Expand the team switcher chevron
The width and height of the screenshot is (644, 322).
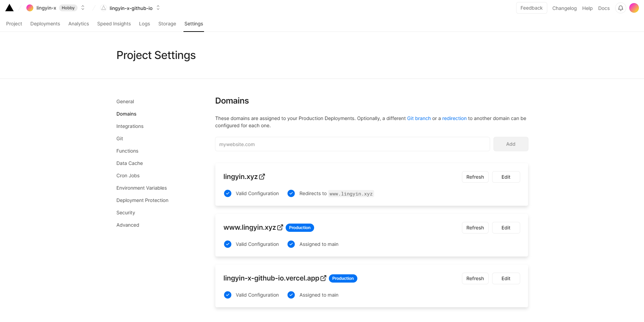(83, 8)
